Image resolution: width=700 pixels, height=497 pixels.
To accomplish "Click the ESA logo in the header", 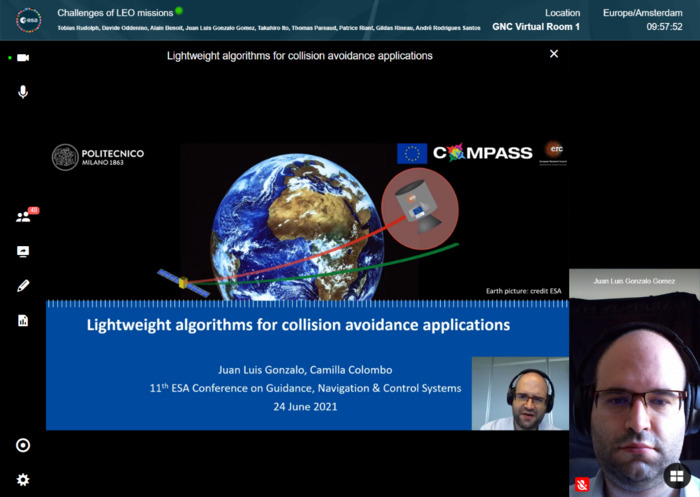I will point(28,19).
